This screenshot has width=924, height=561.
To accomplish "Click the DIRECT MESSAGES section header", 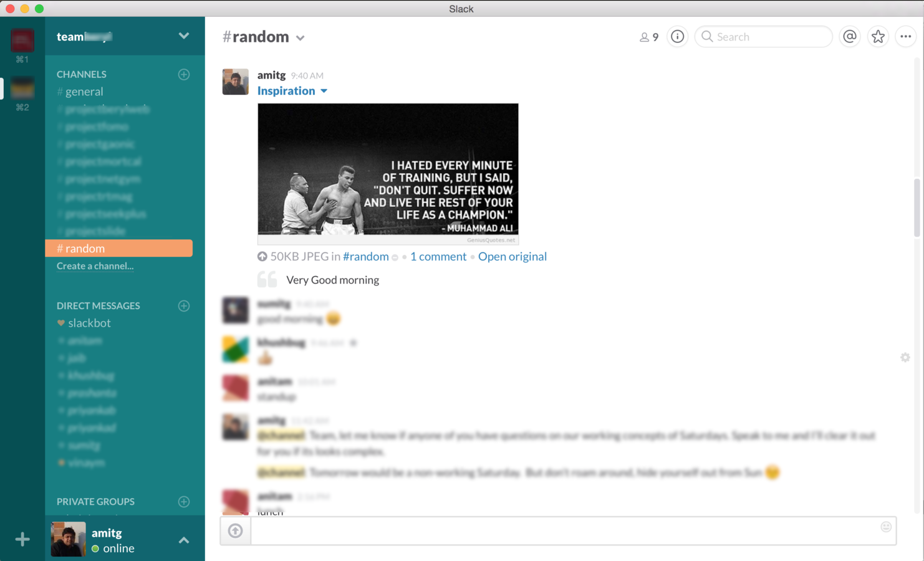I will click(x=99, y=306).
